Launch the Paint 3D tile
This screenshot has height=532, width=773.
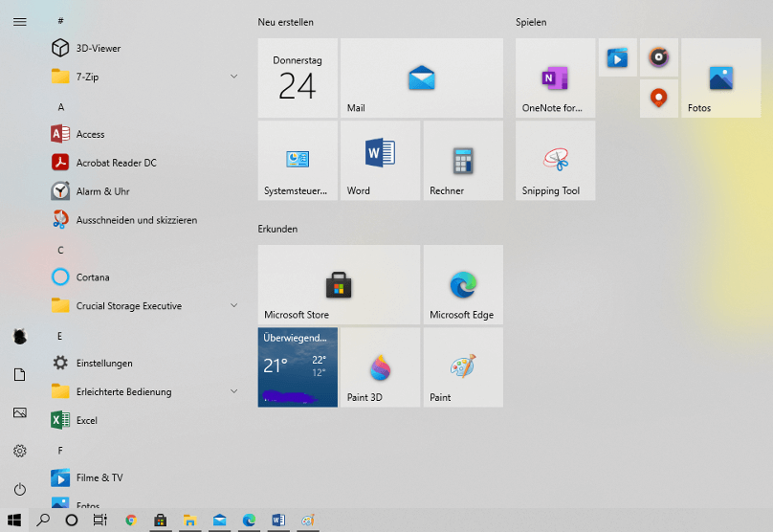point(381,367)
